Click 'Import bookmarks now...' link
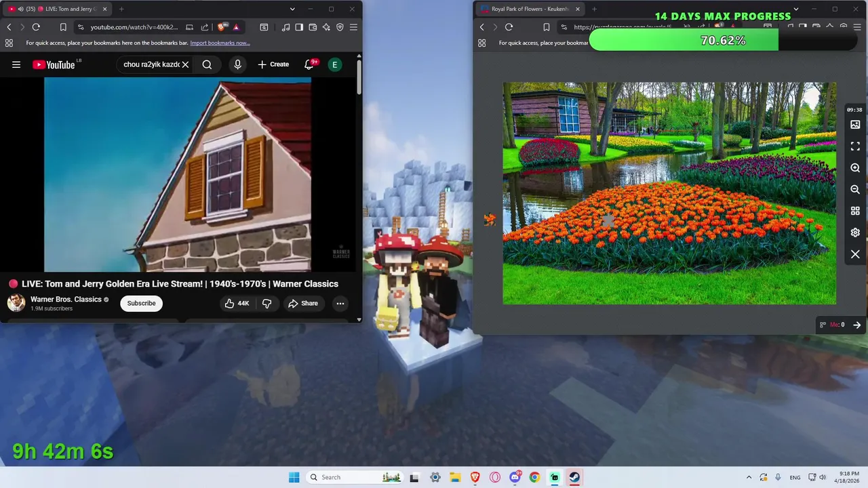The image size is (868, 488). click(220, 43)
